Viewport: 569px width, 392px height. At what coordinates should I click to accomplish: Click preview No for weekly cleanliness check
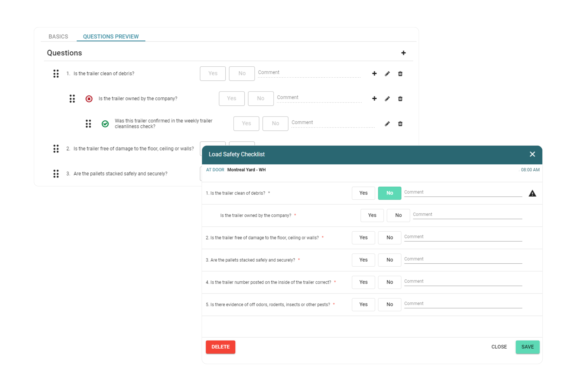pyautogui.click(x=275, y=124)
